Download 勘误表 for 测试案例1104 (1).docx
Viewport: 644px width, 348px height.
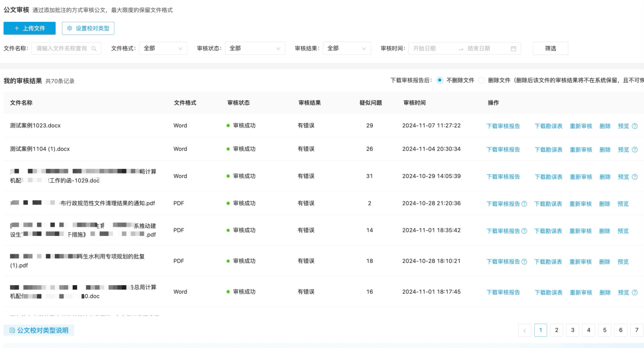coord(549,149)
